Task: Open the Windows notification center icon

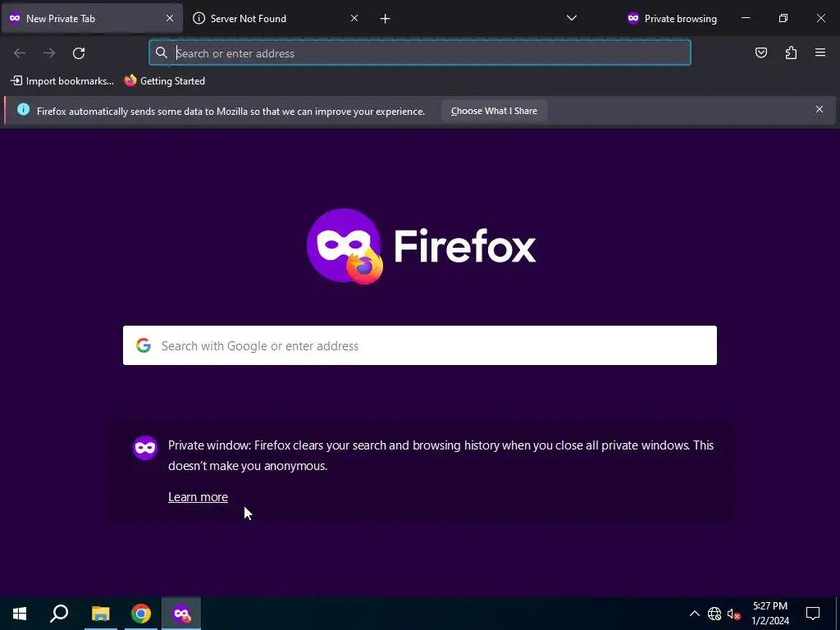Action: 813,614
